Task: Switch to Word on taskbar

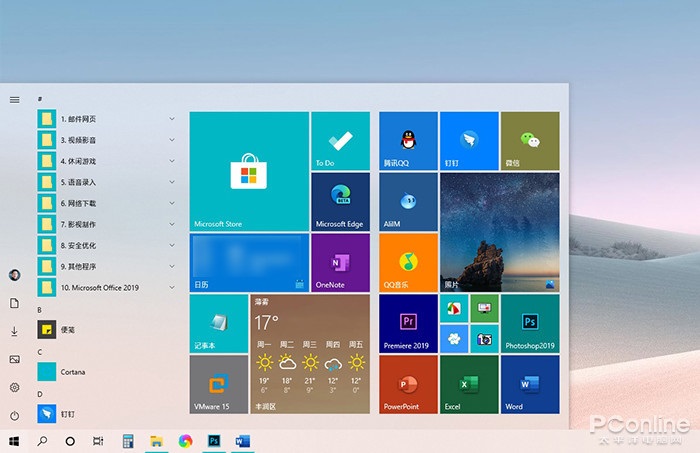Action: pos(242,441)
